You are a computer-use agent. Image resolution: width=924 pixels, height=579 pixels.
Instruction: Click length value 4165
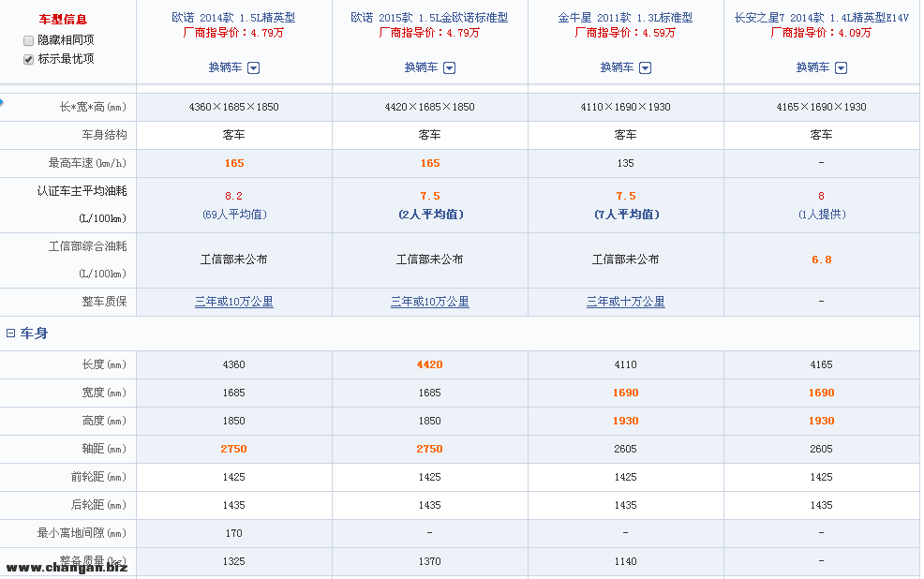[821, 364]
